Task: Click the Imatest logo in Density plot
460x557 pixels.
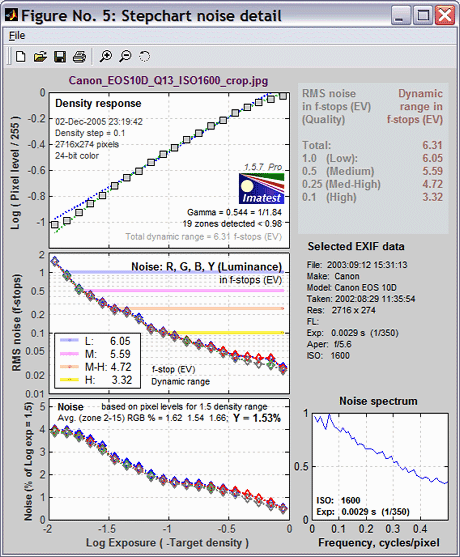Action: coord(261,188)
